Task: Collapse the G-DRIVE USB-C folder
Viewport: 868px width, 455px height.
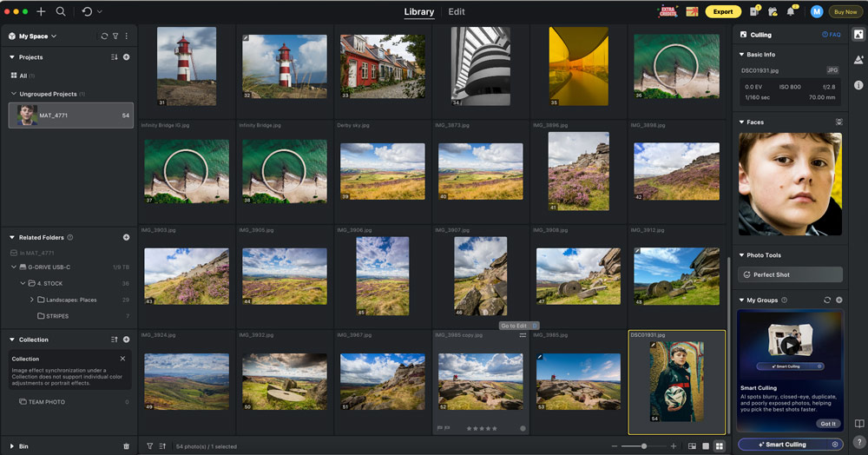Action: 14,267
